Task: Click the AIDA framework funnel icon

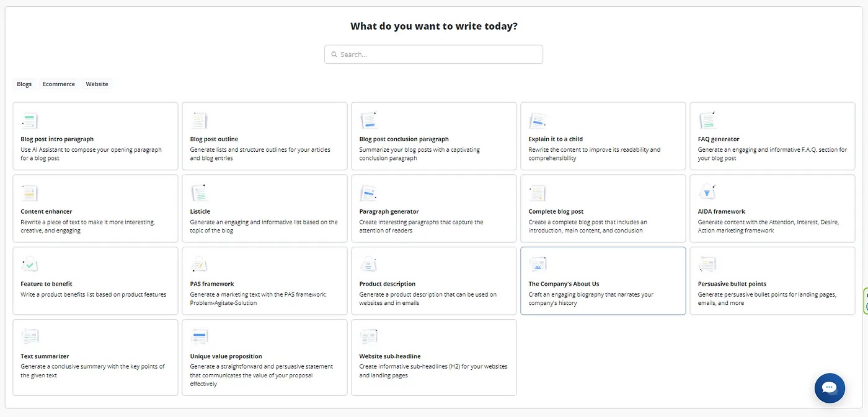Action: [x=707, y=193]
